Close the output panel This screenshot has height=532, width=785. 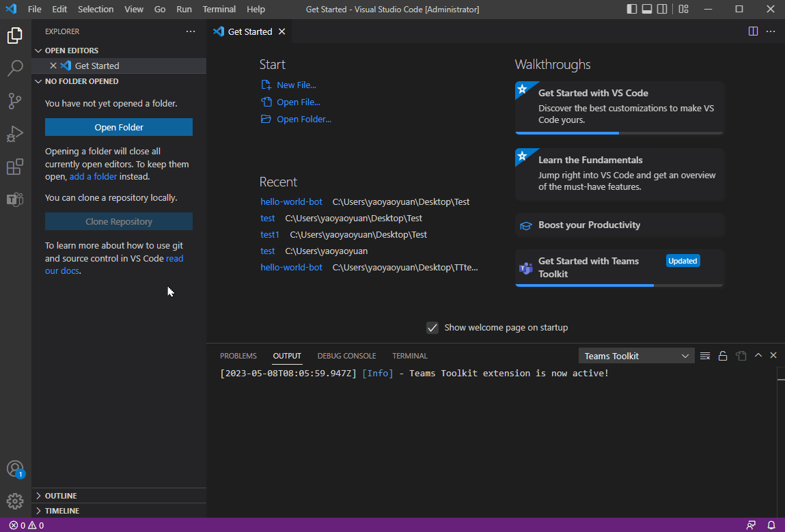click(773, 355)
